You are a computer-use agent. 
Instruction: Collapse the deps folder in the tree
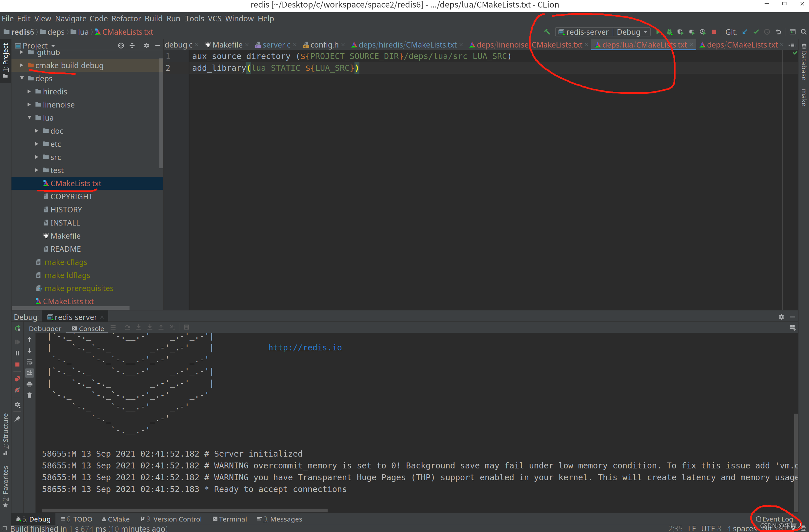[x=22, y=78]
